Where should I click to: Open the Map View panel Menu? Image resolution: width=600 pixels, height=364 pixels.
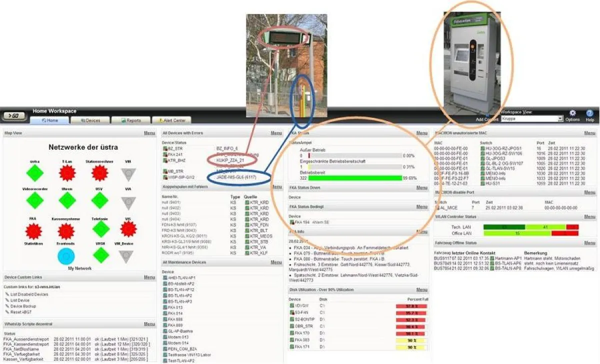click(149, 133)
